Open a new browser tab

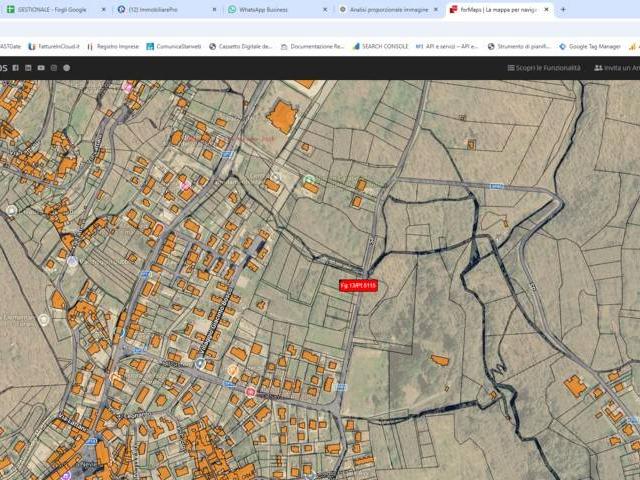tap(563, 9)
